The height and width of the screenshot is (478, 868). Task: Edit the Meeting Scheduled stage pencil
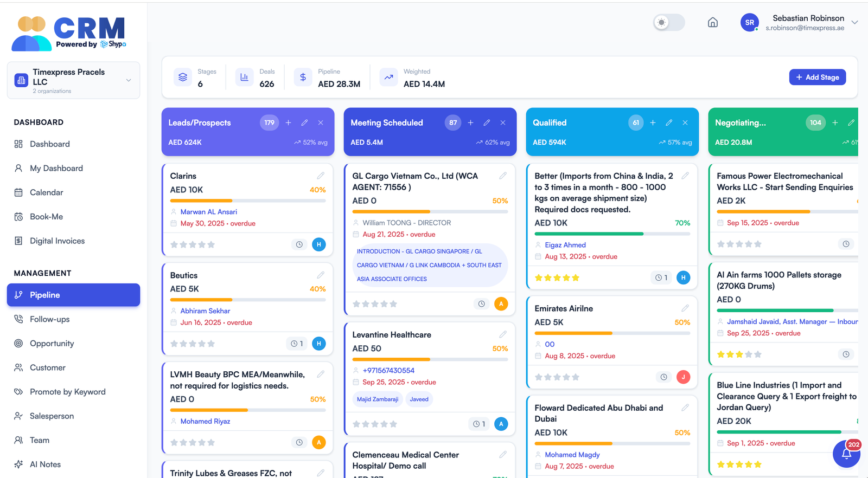[x=487, y=122]
